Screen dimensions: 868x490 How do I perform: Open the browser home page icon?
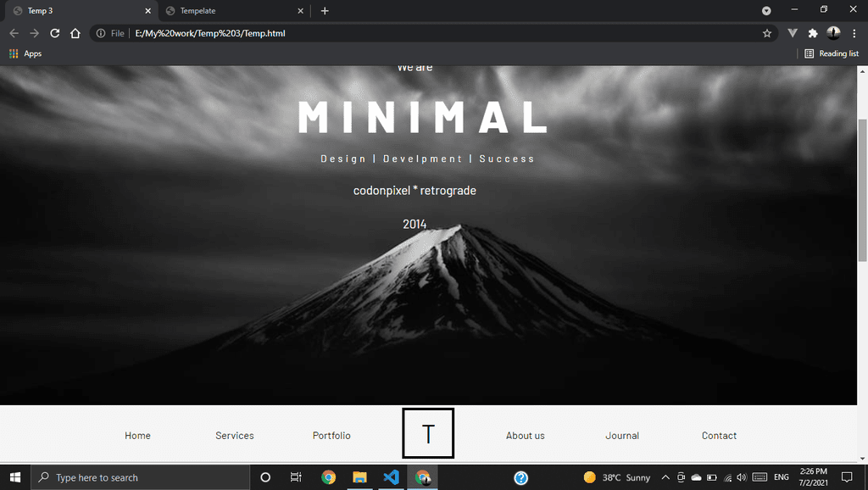coord(75,33)
